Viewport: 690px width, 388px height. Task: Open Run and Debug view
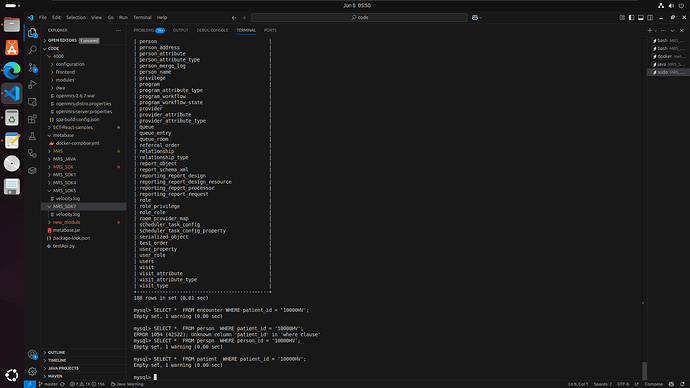pyautogui.click(x=32, y=84)
